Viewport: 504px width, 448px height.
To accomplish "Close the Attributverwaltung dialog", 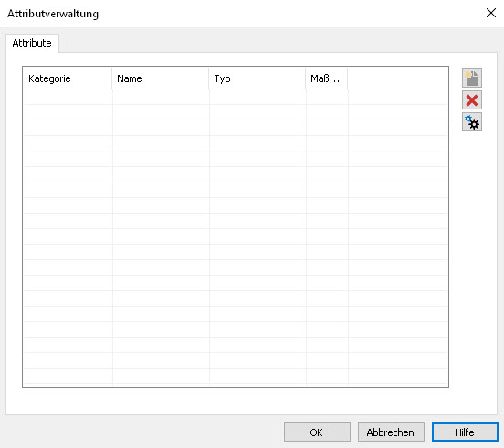I will [491, 13].
